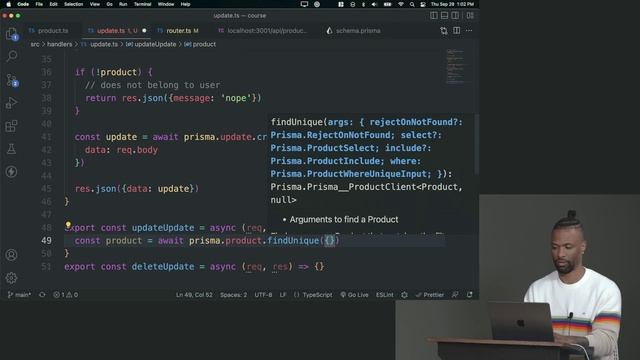Open the Testing flask view

coord(11,149)
